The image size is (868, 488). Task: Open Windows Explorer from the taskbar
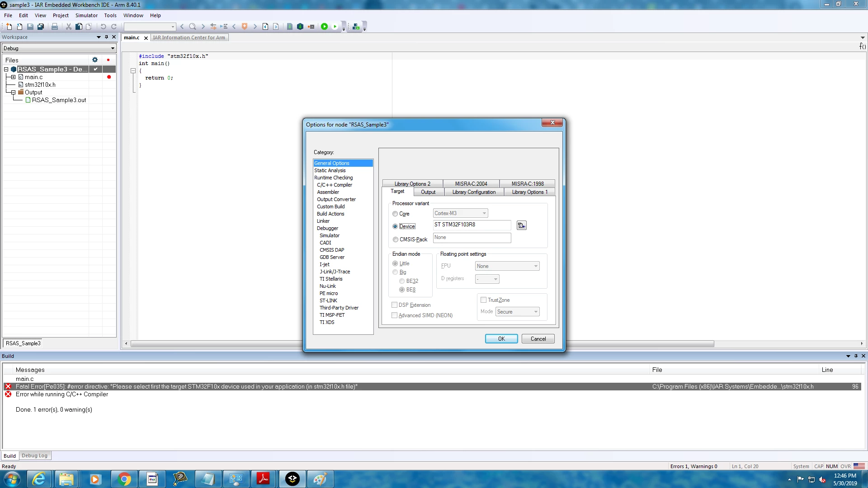(x=67, y=479)
